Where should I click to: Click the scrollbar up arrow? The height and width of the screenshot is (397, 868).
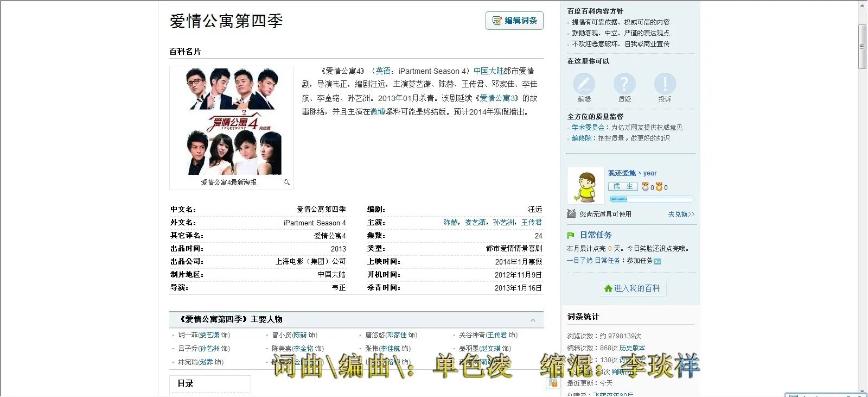click(863, 5)
